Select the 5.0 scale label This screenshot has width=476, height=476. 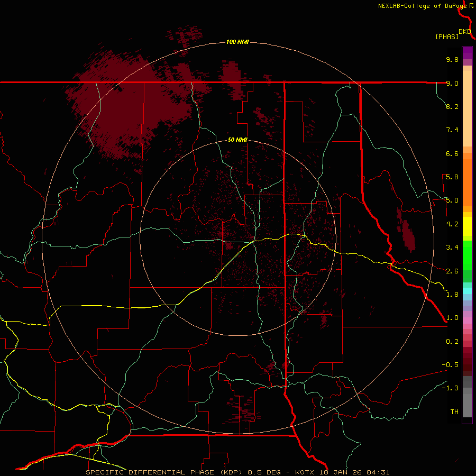coord(452,200)
